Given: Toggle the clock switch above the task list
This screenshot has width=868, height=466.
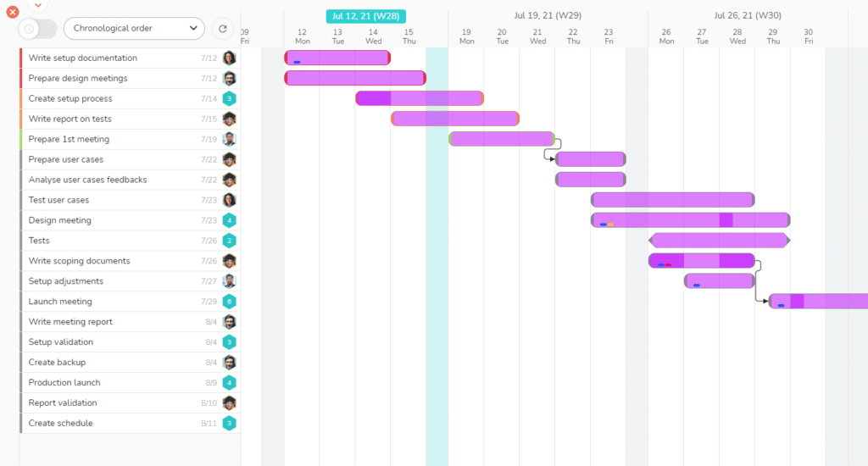Looking at the screenshot, I should tap(37, 29).
